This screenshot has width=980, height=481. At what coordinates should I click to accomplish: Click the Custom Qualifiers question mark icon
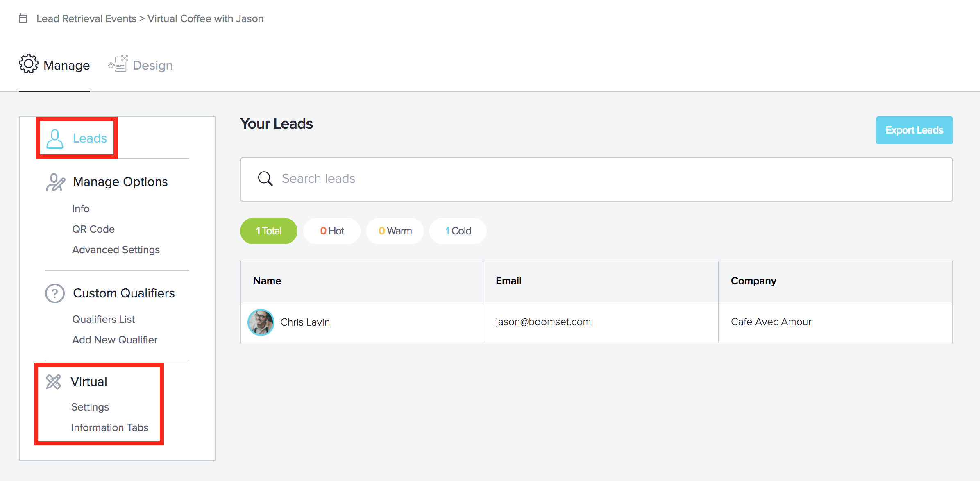click(x=54, y=293)
